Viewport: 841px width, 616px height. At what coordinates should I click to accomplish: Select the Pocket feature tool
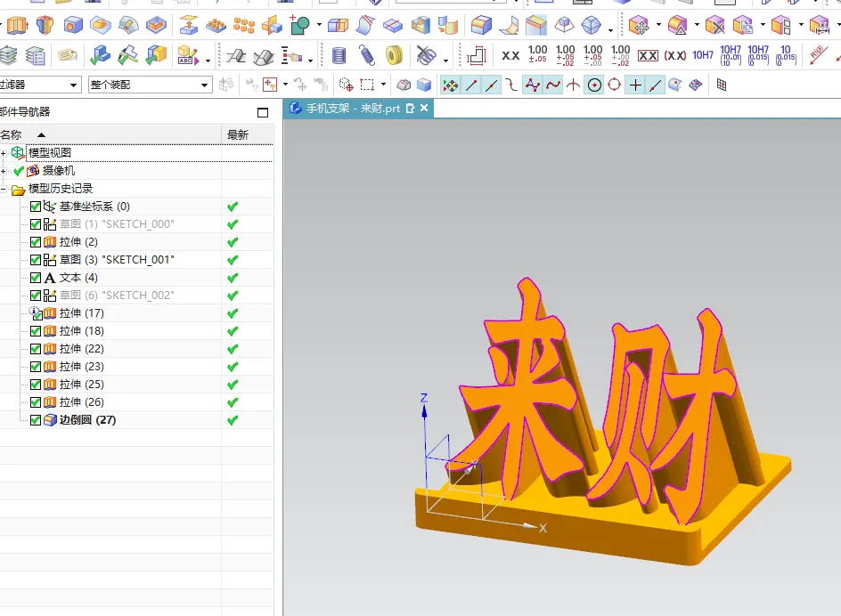click(x=156, y=25)
